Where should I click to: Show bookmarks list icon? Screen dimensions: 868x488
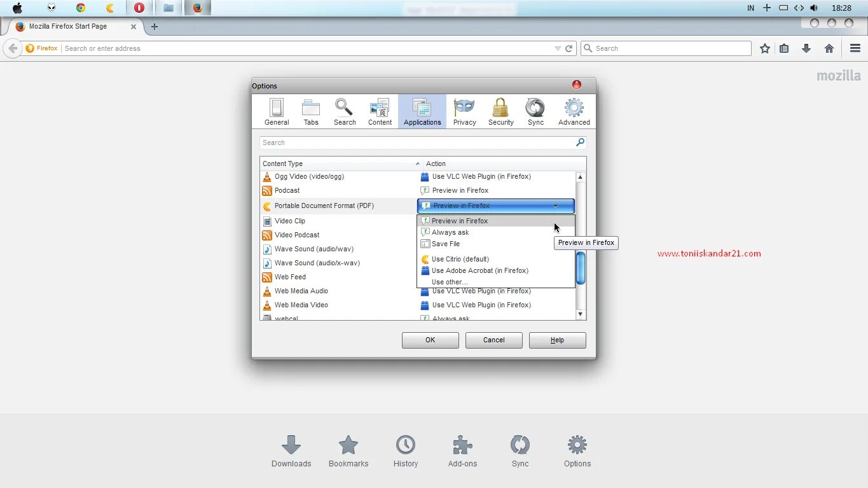click(785, 48)
